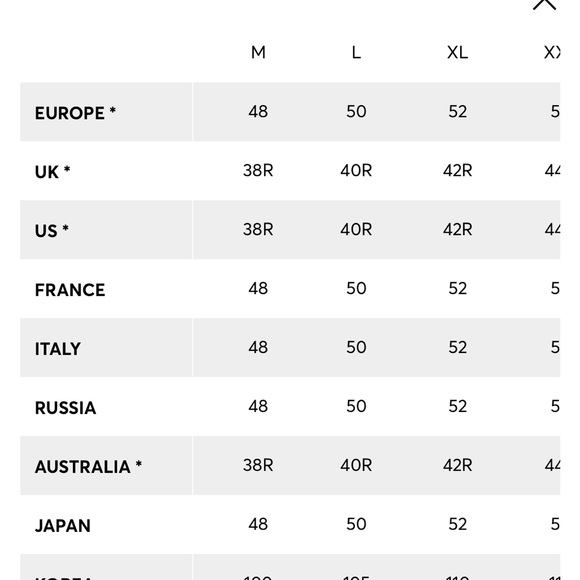Click Italy size 52 under XL
580x580 pixels.
[458, 347]
